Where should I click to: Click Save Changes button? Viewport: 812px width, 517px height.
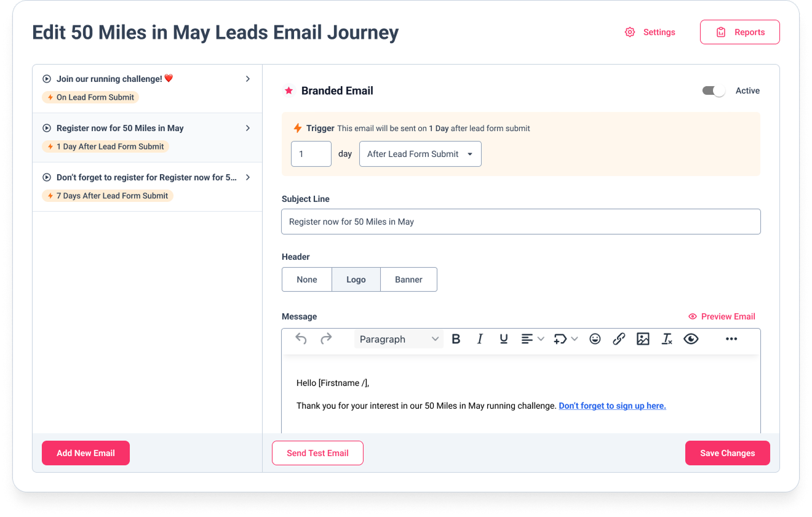pos(728,453)
